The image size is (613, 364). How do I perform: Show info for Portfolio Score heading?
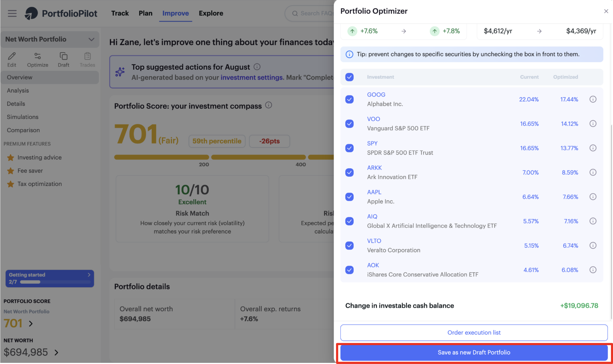click(269, 105)
